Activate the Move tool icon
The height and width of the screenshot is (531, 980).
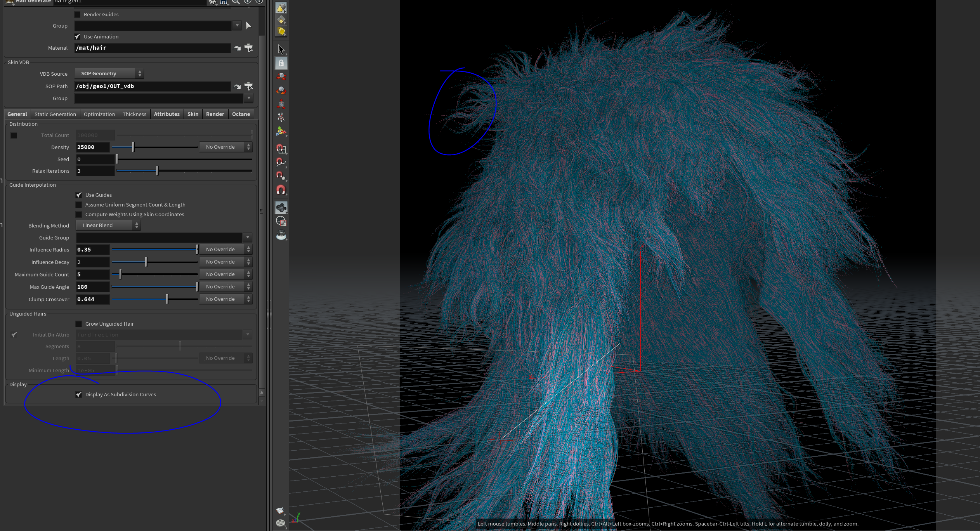pyautogui.click(x=281, y=77)
